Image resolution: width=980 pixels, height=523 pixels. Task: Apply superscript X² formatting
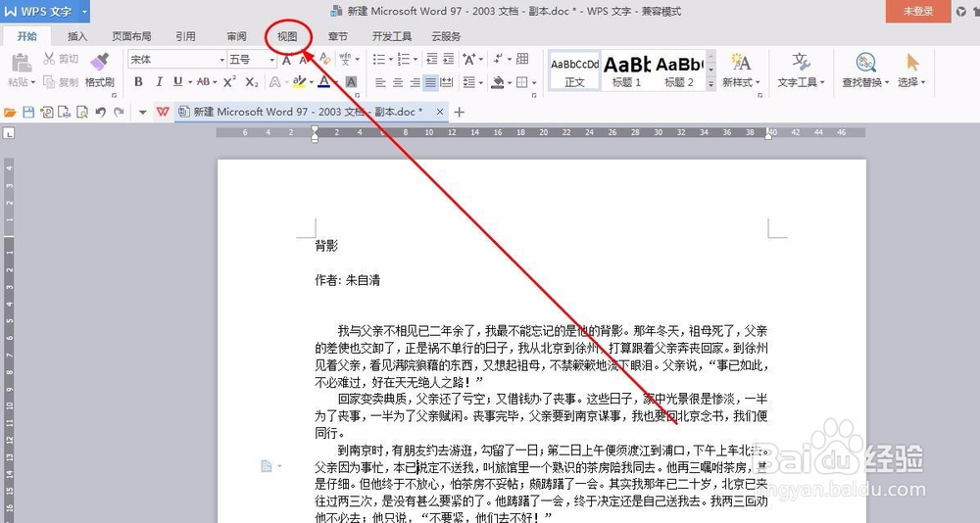coord(229,82)
